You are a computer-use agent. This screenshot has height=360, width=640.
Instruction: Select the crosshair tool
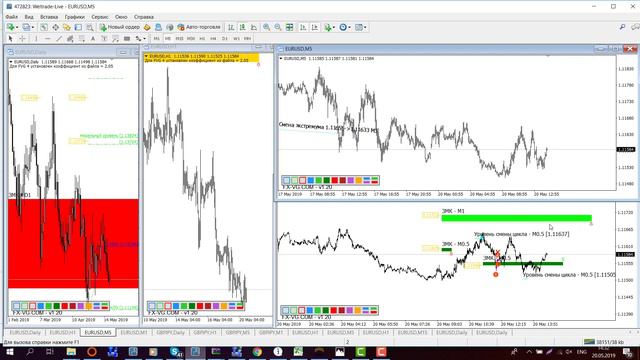[22, 38]
